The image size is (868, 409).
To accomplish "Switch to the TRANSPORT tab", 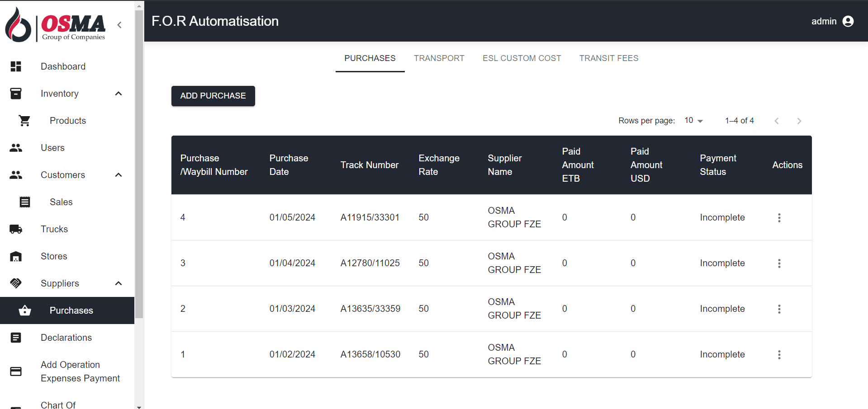I will pyautogui.click(x=439, y=58).
